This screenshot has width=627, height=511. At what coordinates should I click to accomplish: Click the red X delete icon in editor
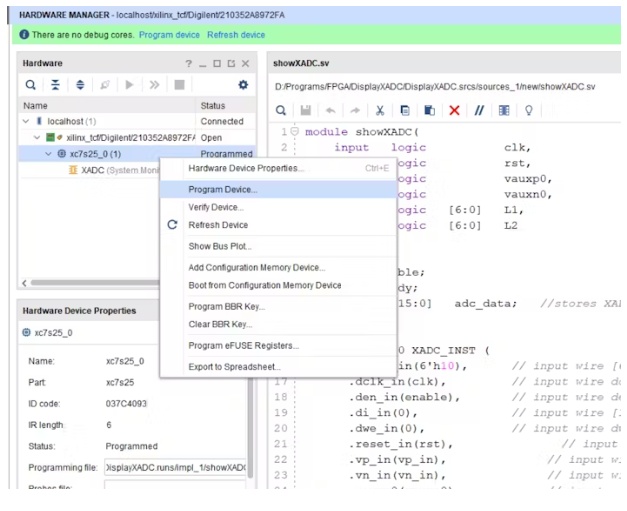click(454, 110)
